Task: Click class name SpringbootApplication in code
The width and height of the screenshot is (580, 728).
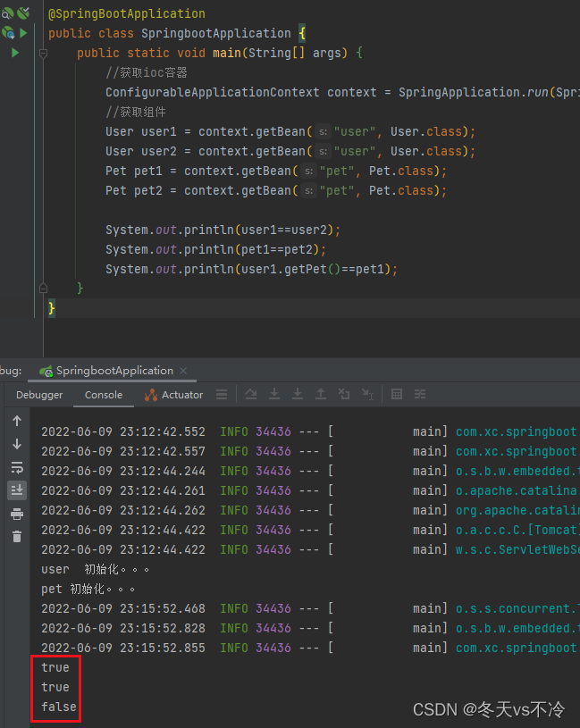Action: pos(216,33)
